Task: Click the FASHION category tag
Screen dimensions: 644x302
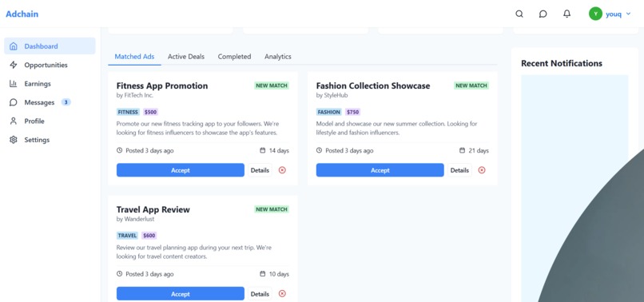Action: coord(329,112)
